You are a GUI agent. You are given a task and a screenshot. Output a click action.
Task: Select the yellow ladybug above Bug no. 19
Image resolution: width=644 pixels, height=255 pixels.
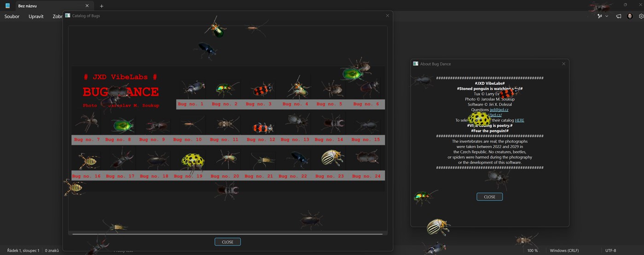coord(192,161)
